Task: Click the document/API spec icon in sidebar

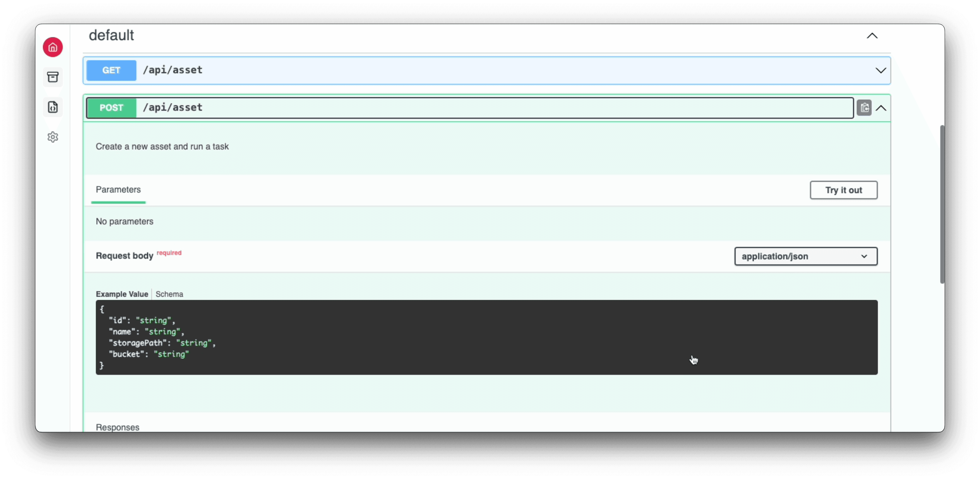Action: coord(52,106)
